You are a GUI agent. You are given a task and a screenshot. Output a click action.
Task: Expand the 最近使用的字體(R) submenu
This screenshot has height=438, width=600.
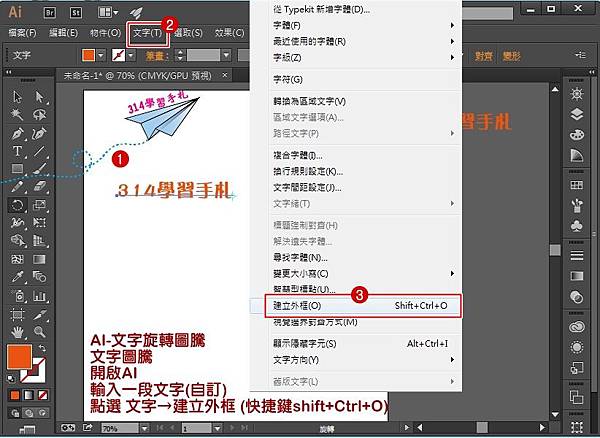pos(365,41)
